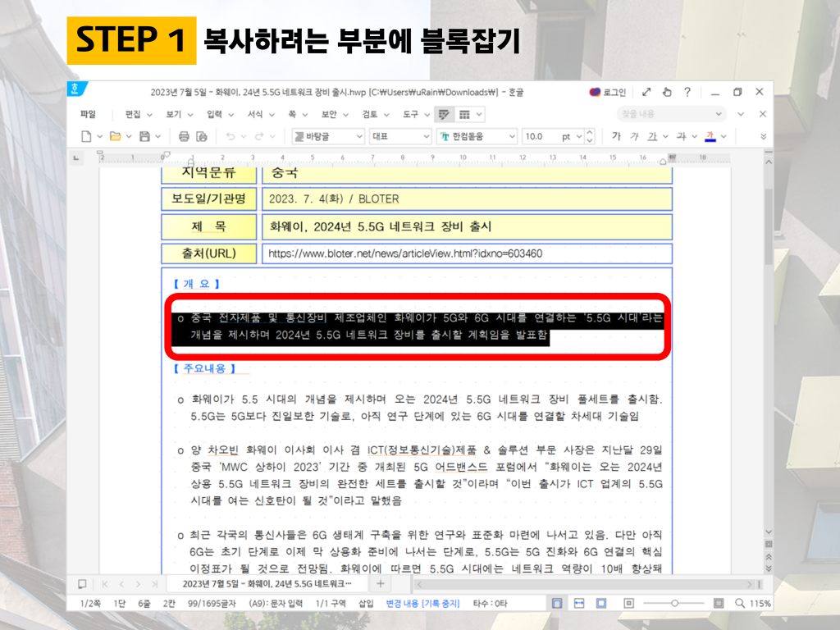Open dropdown arrow next to Open folder
The width and height of the screenshot is (840, 630).
pyautogui.click(x=129, y=137)
